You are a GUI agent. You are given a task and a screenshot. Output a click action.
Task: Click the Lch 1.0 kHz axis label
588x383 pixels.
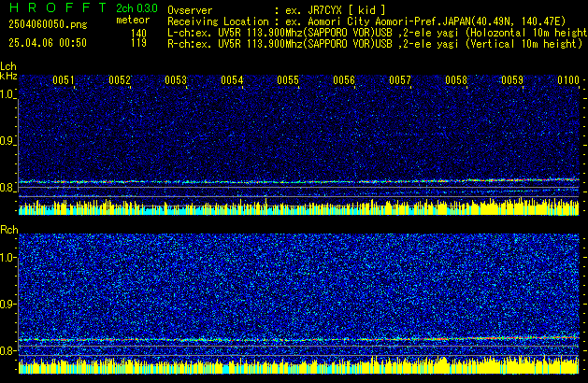(7, 94)
